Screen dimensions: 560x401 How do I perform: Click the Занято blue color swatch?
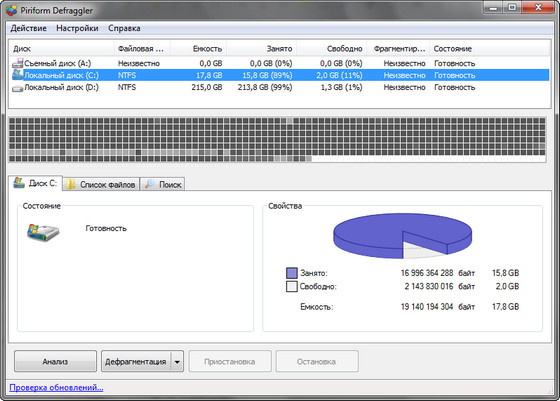292,273
